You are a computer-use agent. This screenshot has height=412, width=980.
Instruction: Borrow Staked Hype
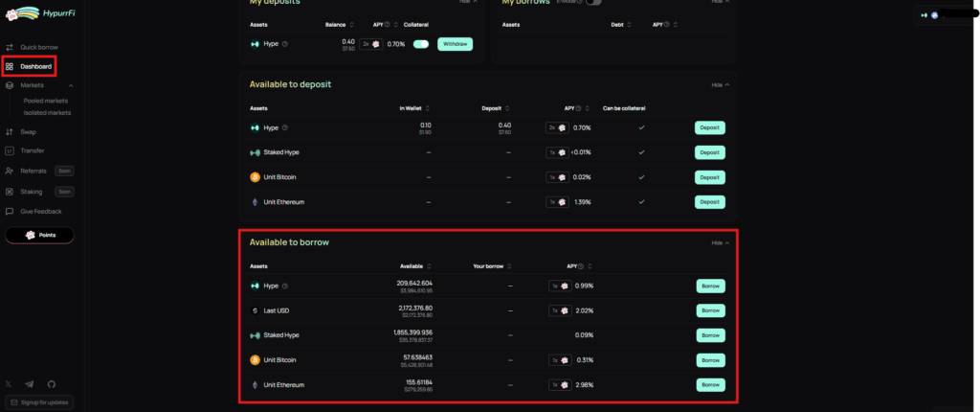pyautogui.click(x=711, y=335)
